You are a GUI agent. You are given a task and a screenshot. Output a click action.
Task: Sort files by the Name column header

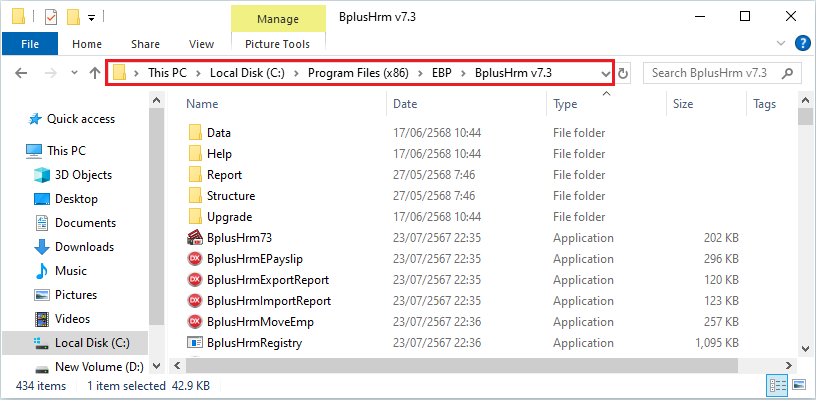[202, 104]
